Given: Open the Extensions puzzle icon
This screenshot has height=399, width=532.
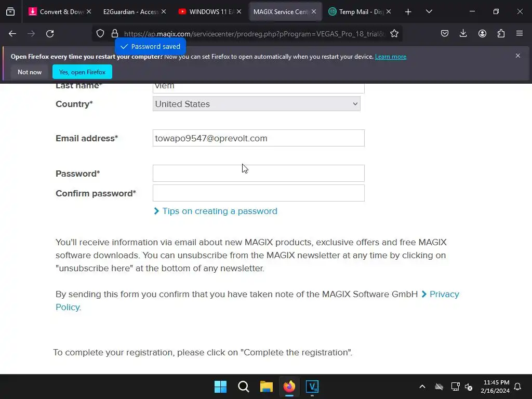Looking at the screenshot, I should point(501,34).
